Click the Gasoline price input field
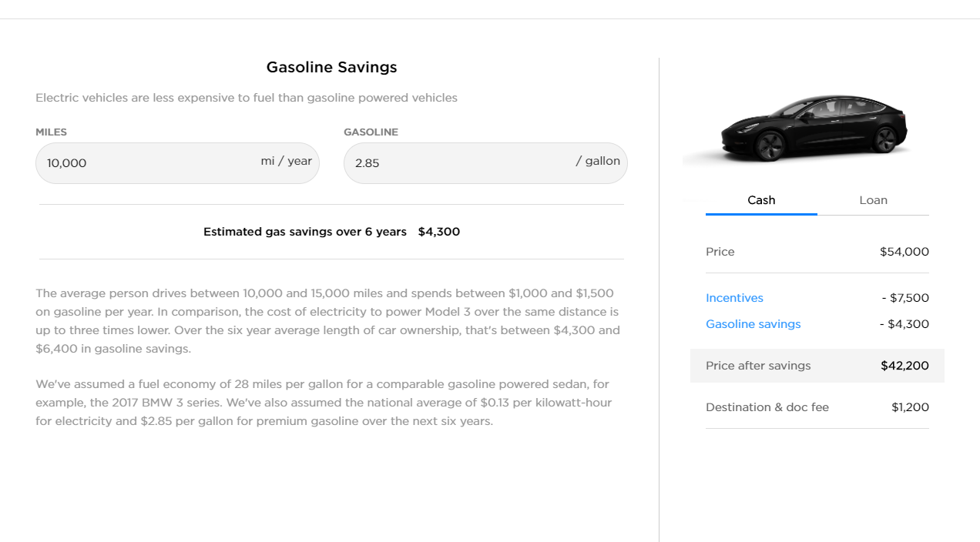Viewport: 980px width, 542px height. coord(455,163)
